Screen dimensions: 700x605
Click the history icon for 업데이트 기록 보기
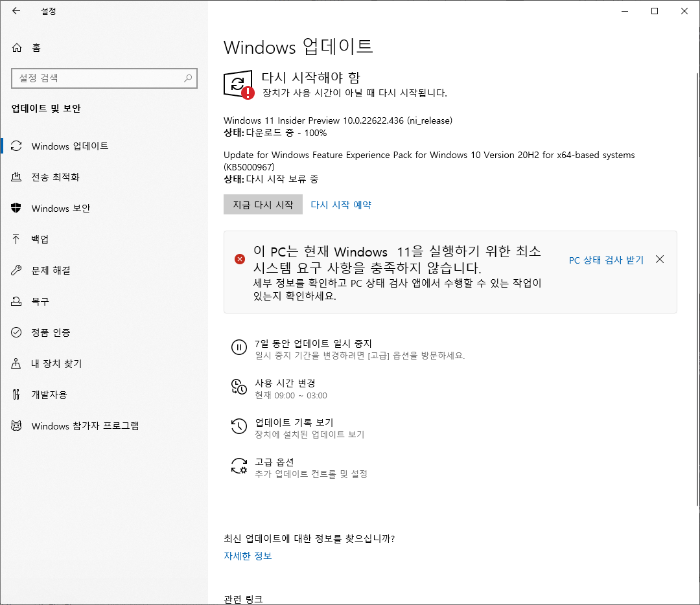click(x=239, y=426)
